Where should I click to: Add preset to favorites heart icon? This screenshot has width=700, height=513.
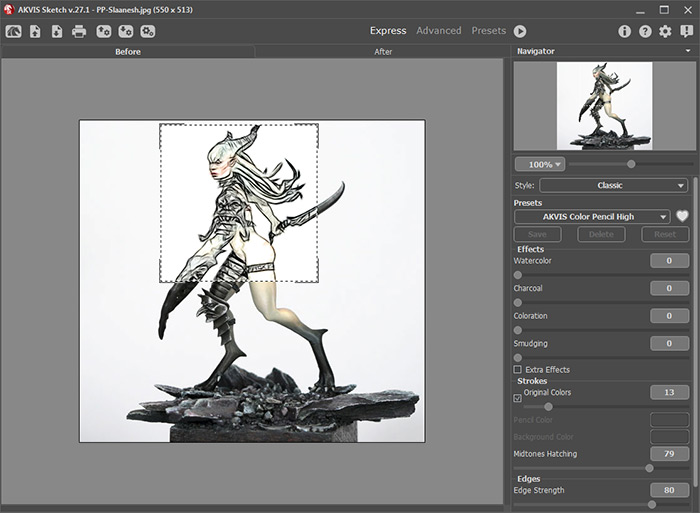point(682,216)
